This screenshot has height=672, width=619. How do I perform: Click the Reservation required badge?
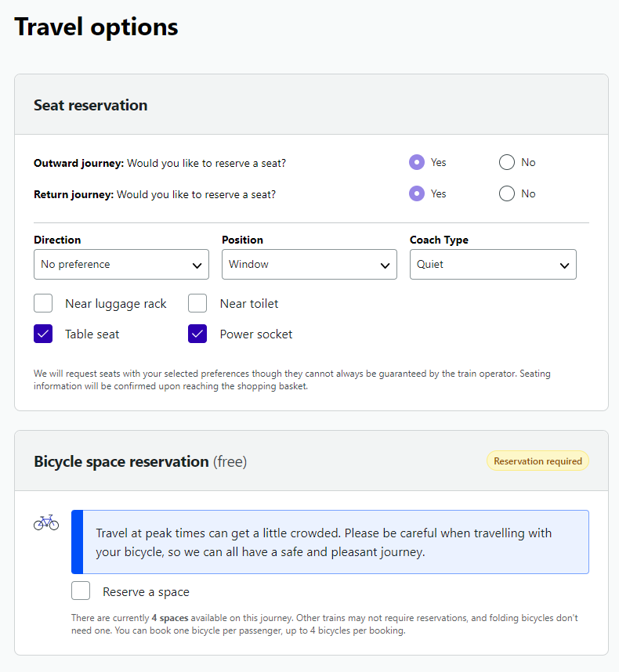(538, 461)
